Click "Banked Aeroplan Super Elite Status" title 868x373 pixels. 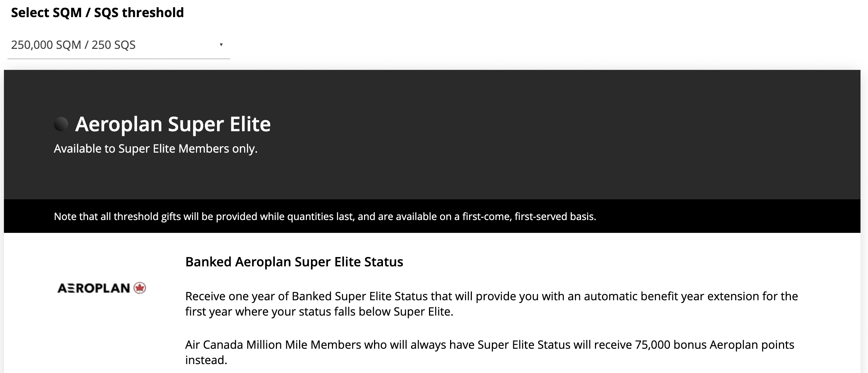294,262
